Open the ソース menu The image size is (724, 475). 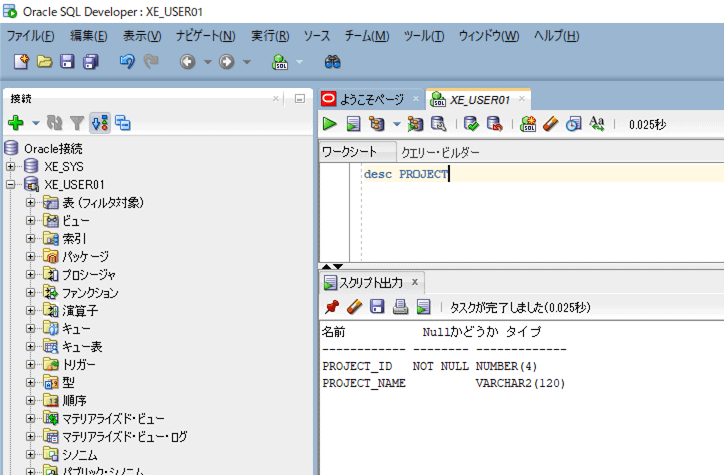317,36
